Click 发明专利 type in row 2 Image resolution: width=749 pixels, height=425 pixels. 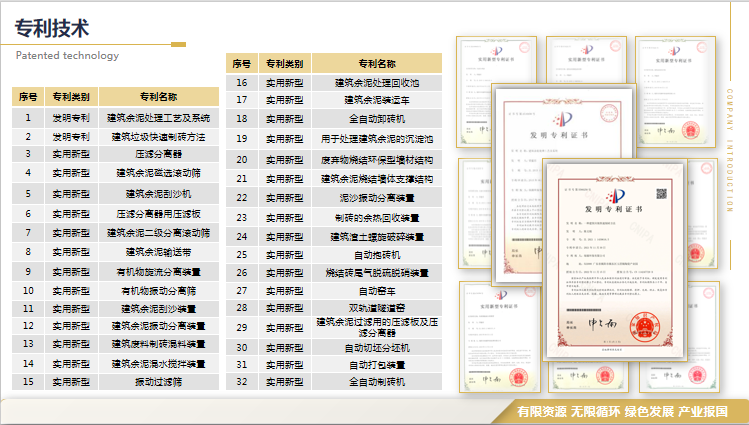(71, 137)
